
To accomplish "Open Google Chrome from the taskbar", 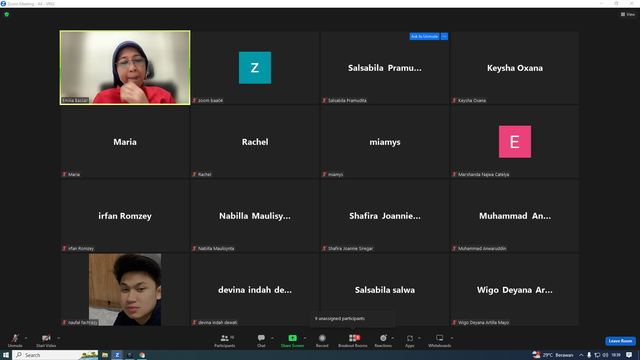I will pos(142,355).
